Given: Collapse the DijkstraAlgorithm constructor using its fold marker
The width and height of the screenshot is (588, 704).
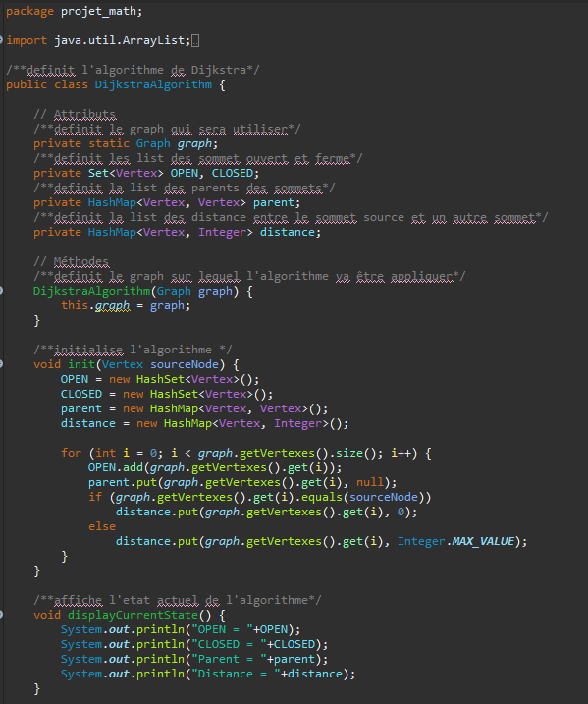Looking at the screenshot, I should [x=1, y=291].
